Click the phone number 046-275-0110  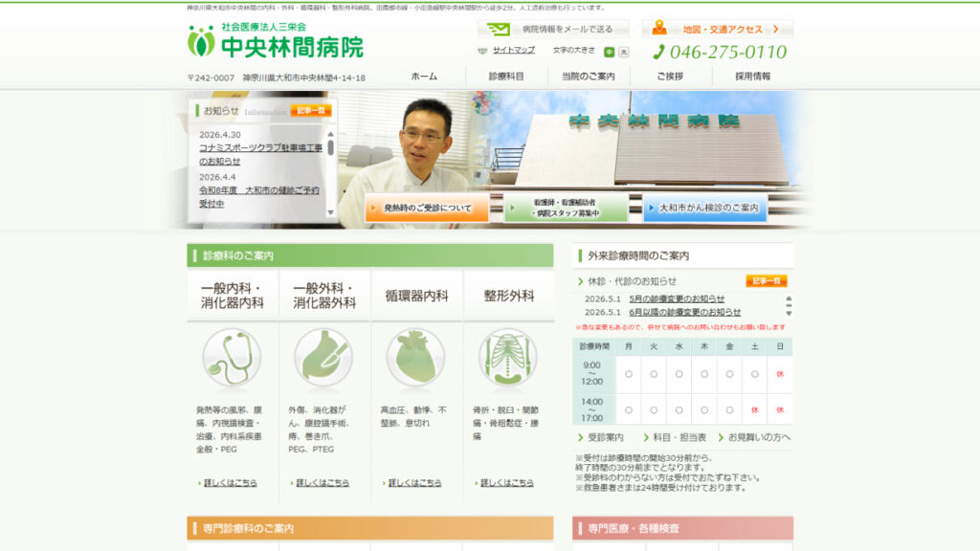[727, 53]
